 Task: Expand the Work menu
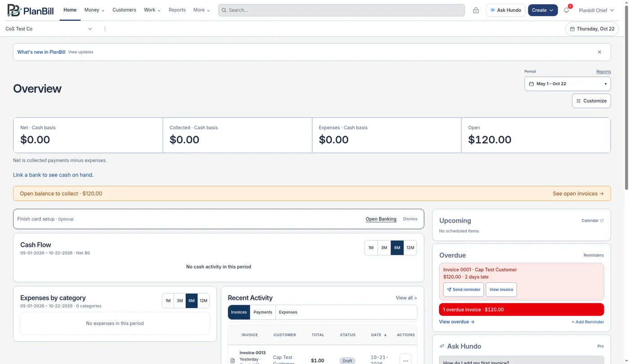tap(152, 10)
